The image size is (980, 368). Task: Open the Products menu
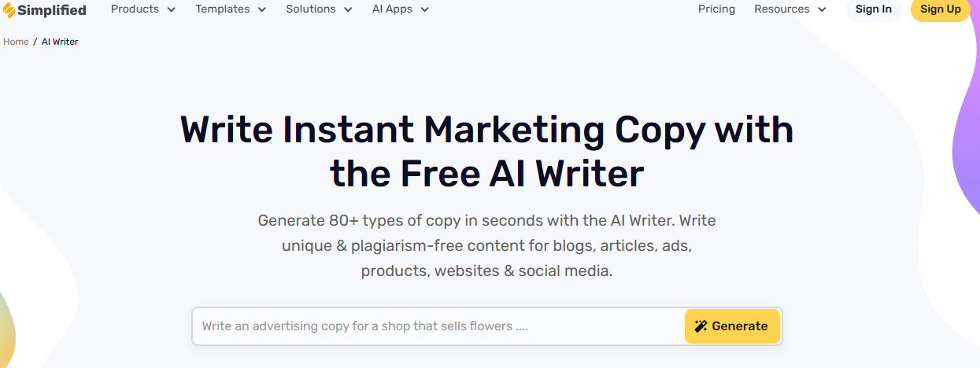click(x=134, y=9)
